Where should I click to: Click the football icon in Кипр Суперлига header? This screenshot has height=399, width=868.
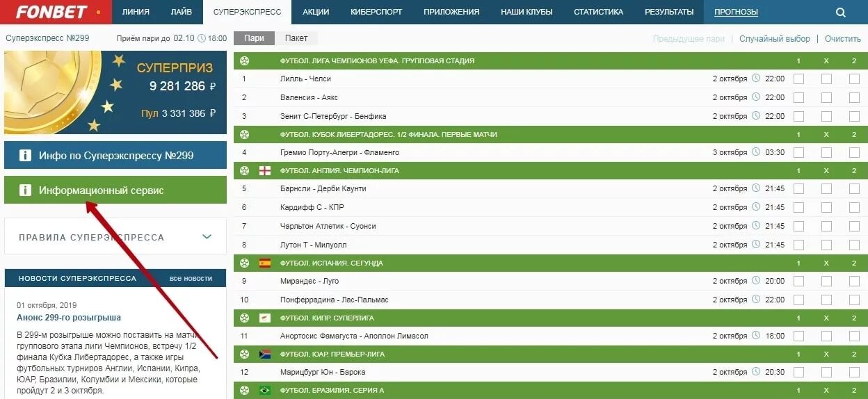(244, 318)
